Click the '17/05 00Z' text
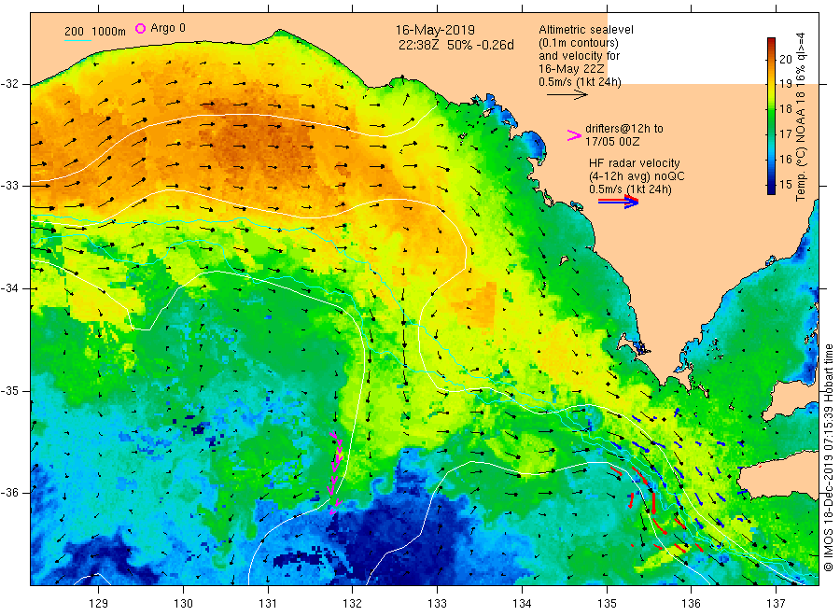The height and width of the screenshot is (616, 840). [x=612, y=142]
